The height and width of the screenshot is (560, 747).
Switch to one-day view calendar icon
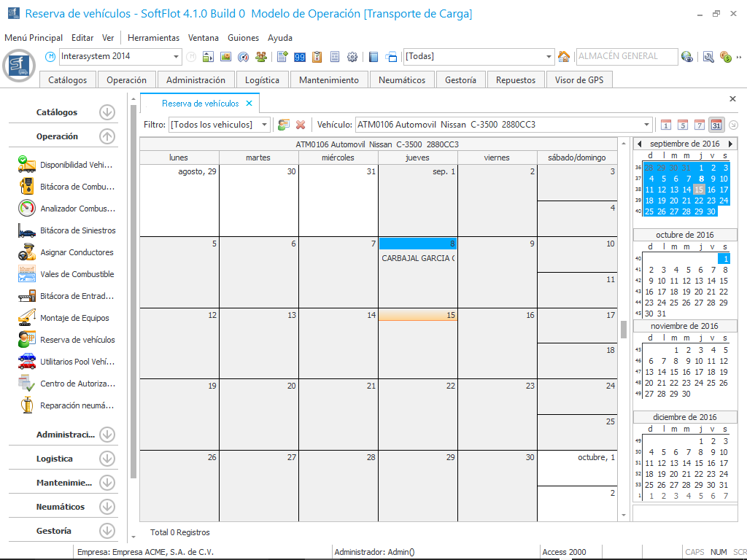click(665, 125)
